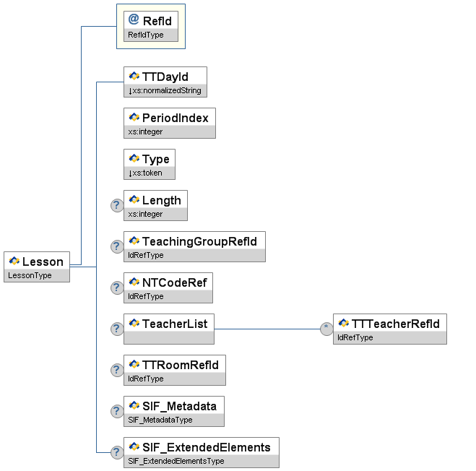Click the optional question mark beside Length

tap(116, 205)
